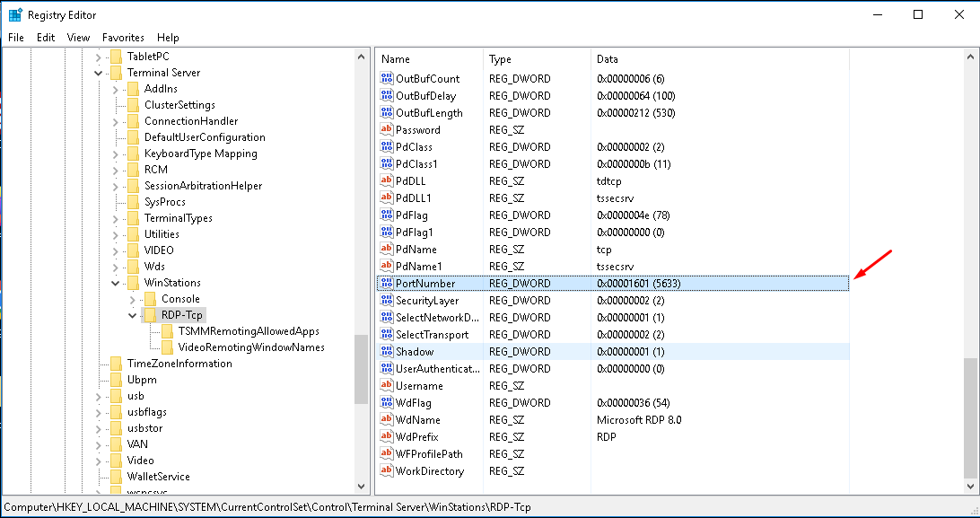This screenshot has height=518, width=980.
Task: Click the WdName string value icon
Action: (387, 420)
